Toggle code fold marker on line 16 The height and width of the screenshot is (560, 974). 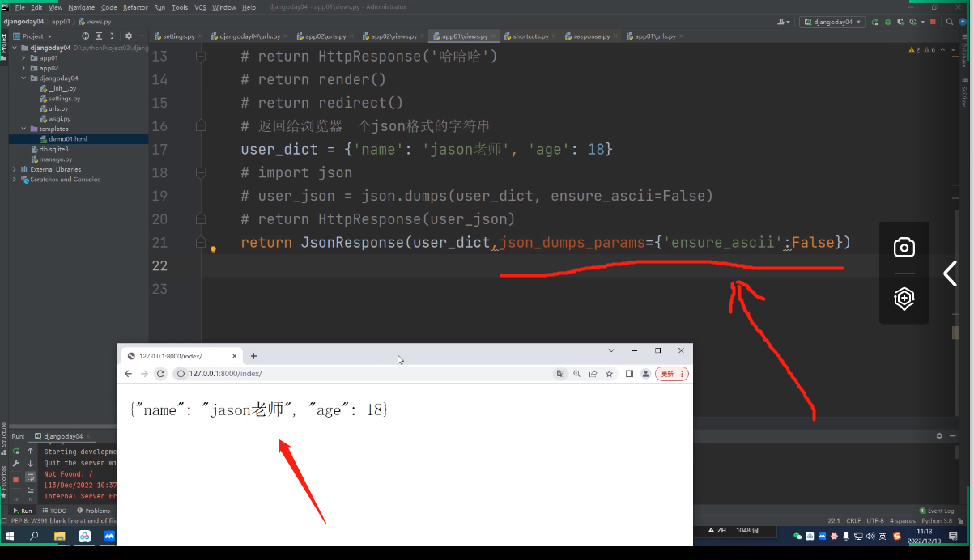click(x=200, y=126)
